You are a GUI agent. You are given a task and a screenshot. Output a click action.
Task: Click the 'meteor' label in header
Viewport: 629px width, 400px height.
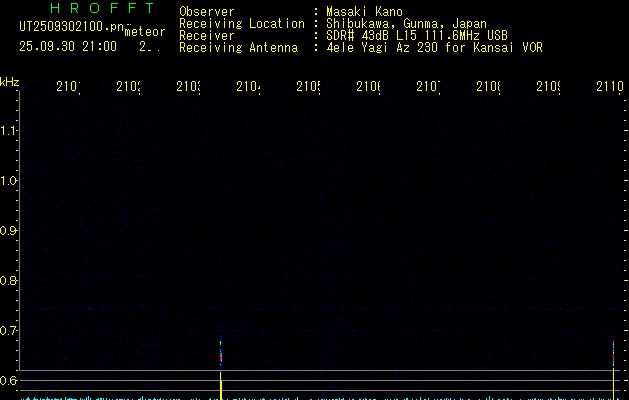click(x=144, y=32)
